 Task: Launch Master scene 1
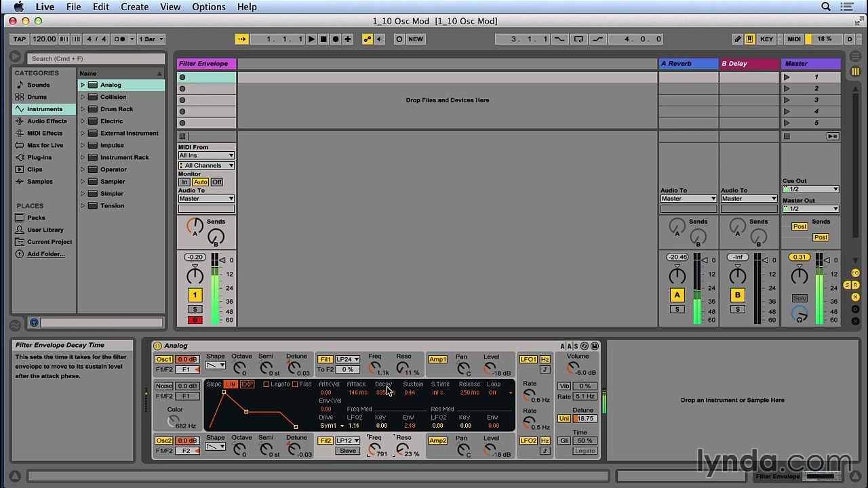[787, 77]
